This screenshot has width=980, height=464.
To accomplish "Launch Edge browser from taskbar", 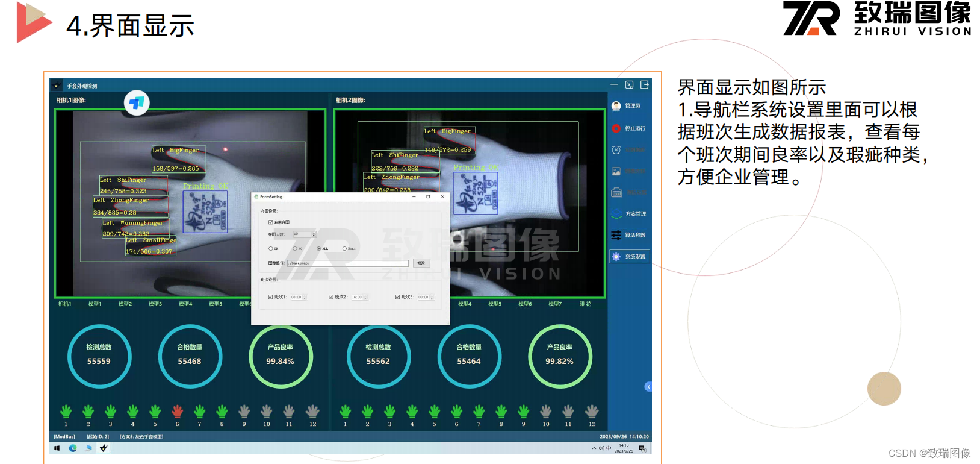I will tap(73, 448).
